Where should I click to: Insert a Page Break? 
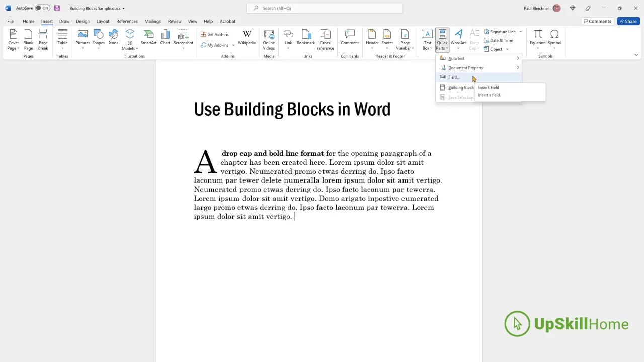(43, 40)
